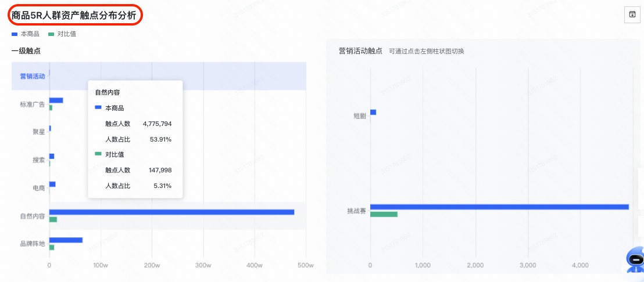Click the tooltip percentage 53.91%
644x282 pixels.
(160, 139)
